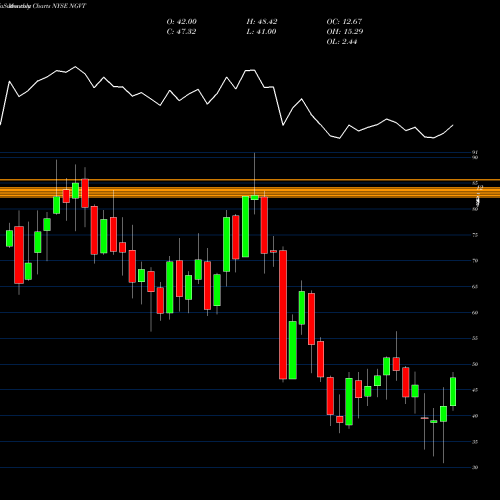500x500 pixels.
Task: Click the 75 price axis label
Action: click(475, 235)
